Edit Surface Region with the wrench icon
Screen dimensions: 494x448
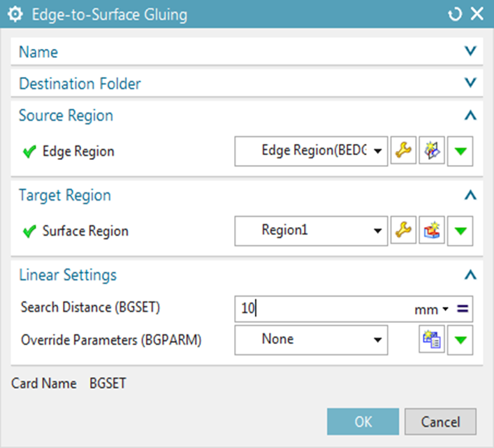tap(403, 231)
